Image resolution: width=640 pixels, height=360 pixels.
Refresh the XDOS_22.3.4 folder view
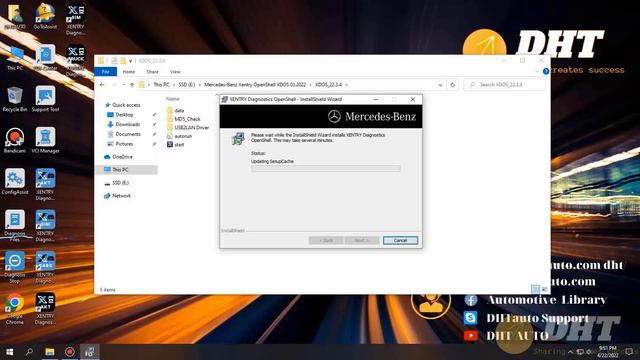click(x=452, y=85)
